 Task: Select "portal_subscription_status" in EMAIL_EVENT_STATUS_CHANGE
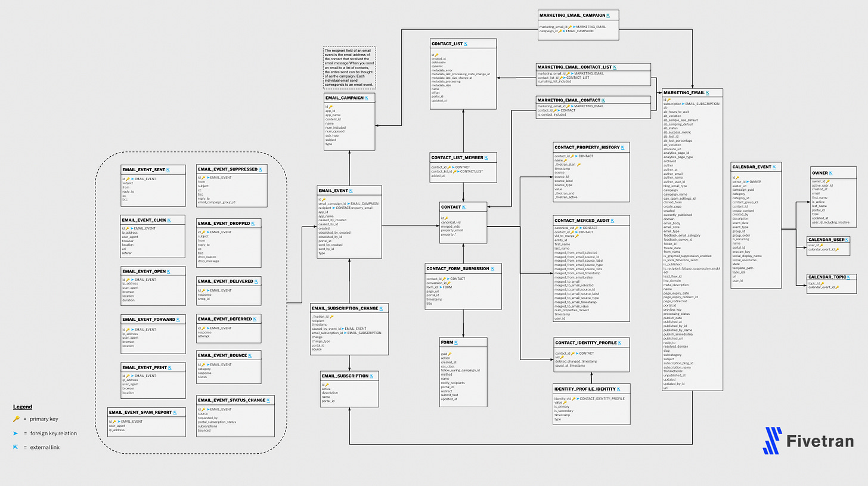click(x=218, y=422)
